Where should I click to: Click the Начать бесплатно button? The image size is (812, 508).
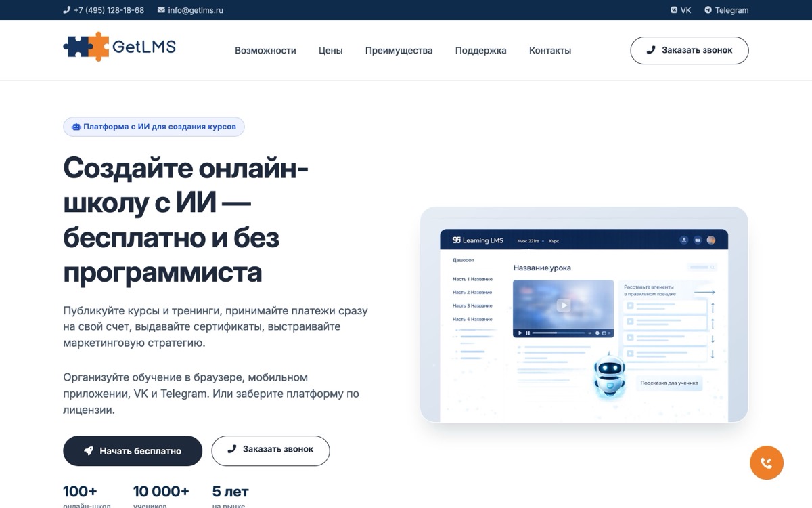(133, 450)
